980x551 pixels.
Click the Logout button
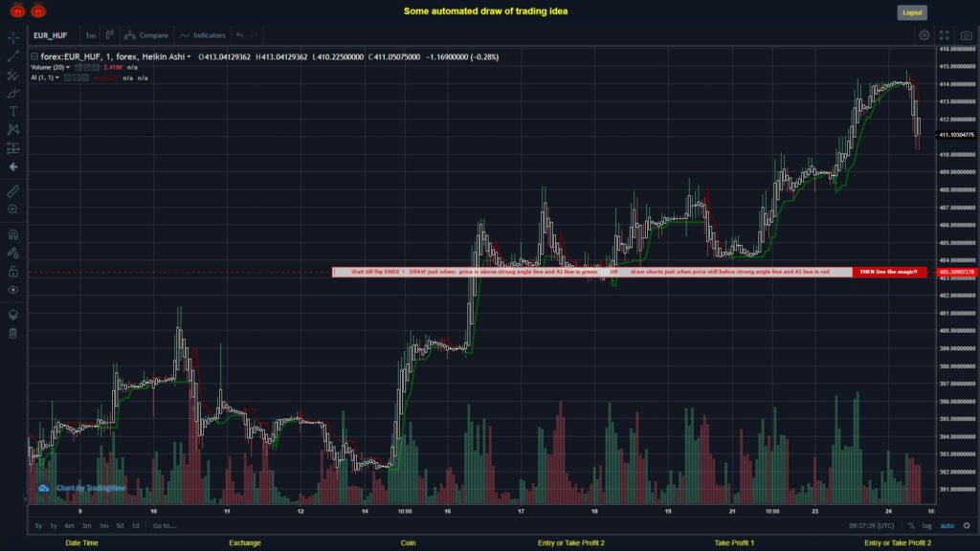click(912, 12)
